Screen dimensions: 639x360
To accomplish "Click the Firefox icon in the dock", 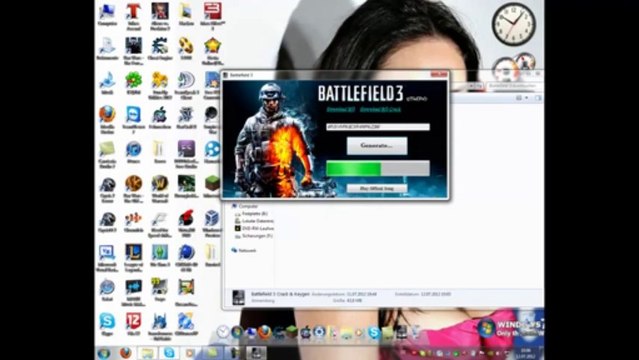I will [x=264, y=332].
